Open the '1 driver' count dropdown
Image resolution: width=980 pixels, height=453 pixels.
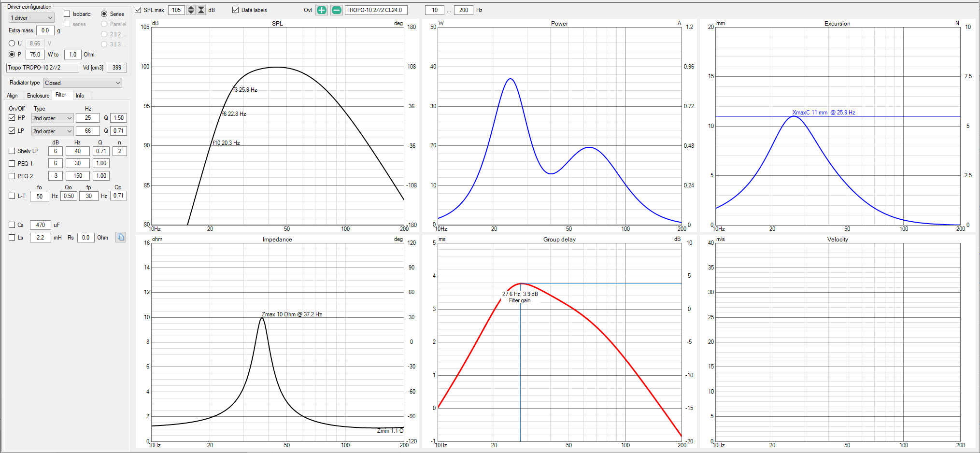[31, 18]
